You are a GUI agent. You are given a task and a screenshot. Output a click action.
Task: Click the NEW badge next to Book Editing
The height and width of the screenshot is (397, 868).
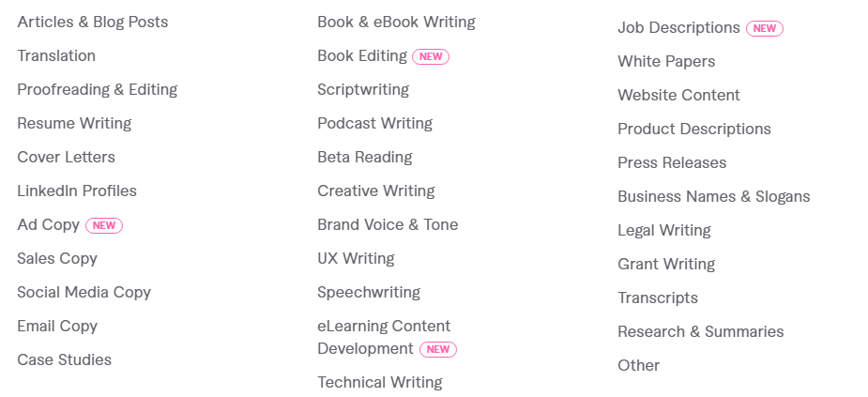tap(431, 56)
